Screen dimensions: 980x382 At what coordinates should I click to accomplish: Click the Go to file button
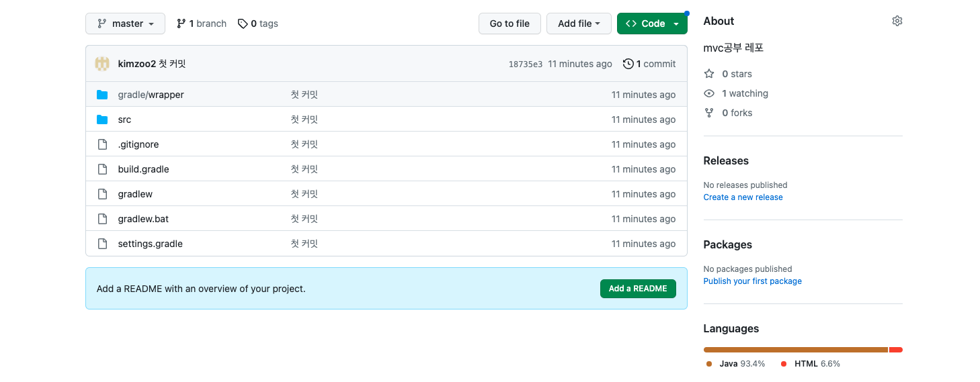pyautogui.click(x=509, y=23)
